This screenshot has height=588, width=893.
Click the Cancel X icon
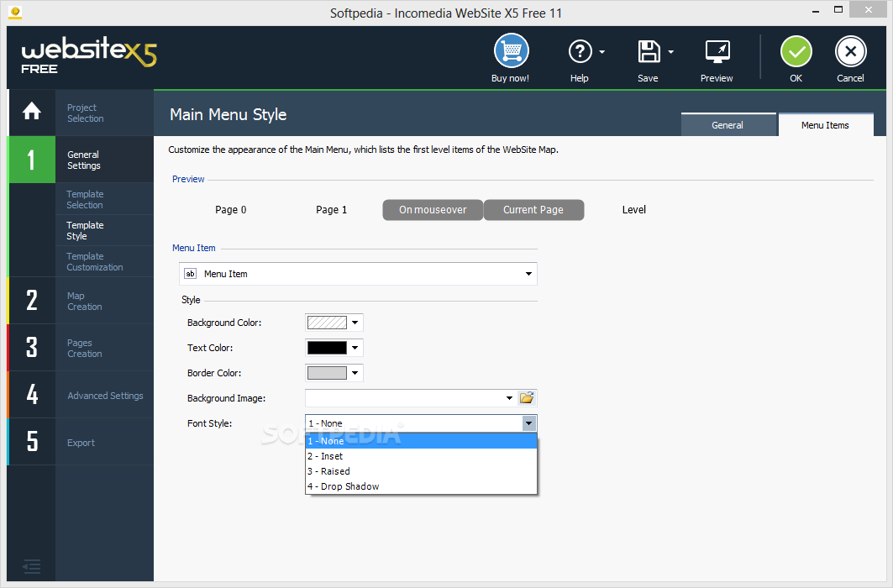point(850,52)
